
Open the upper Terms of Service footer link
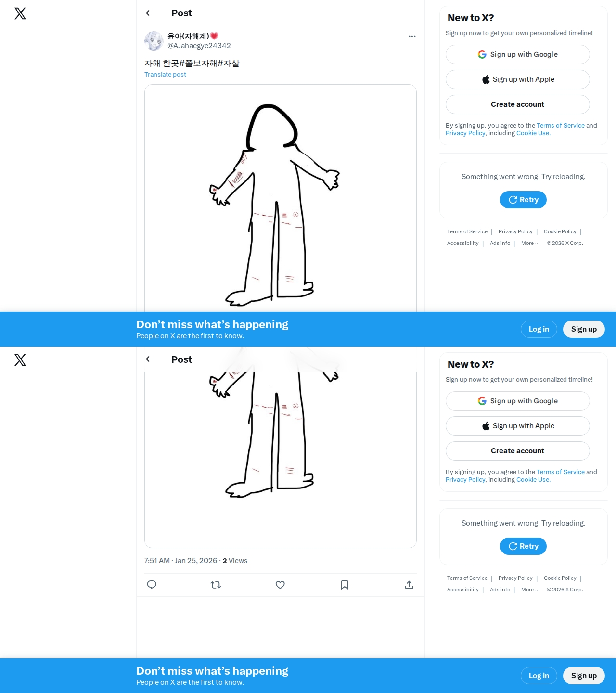click(467, 231)
